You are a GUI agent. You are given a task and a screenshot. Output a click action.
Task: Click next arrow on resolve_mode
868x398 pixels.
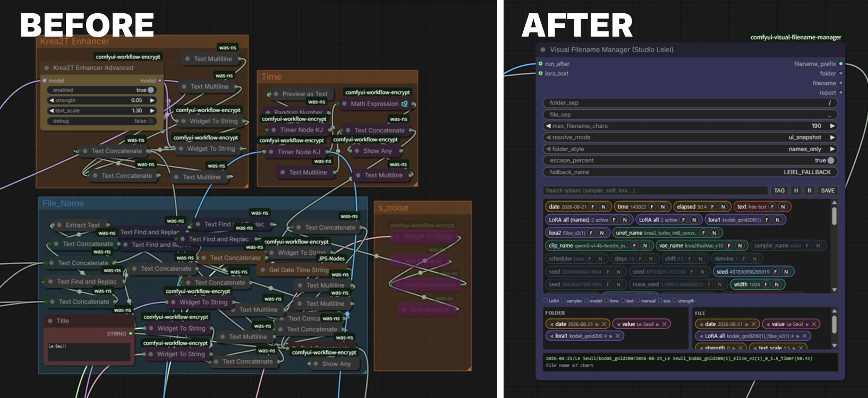(832, 137)
